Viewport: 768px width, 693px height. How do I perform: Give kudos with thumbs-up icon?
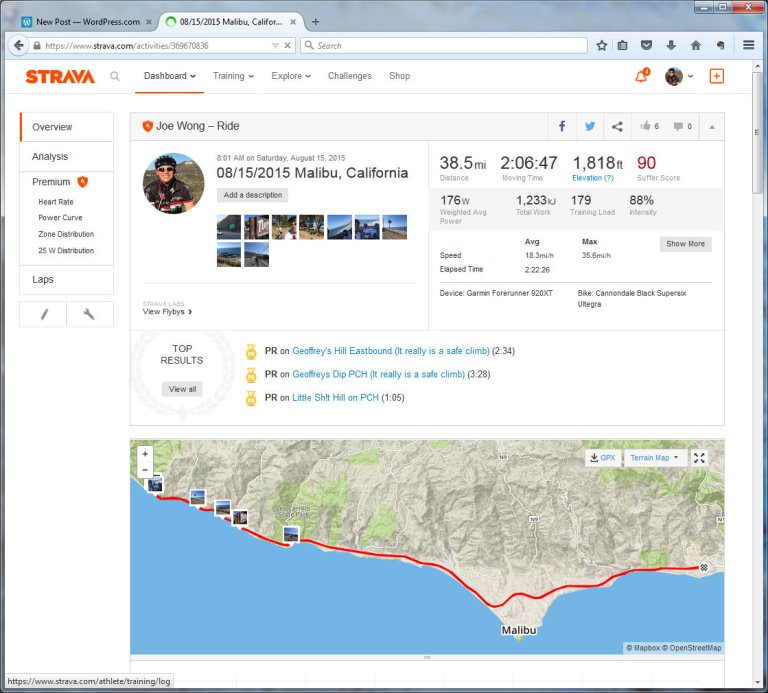pyautogui.click(x=645, y=126)
